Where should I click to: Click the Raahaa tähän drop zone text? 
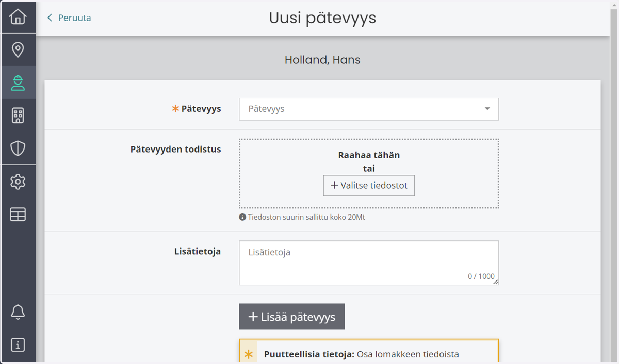[x=369, y=155]
